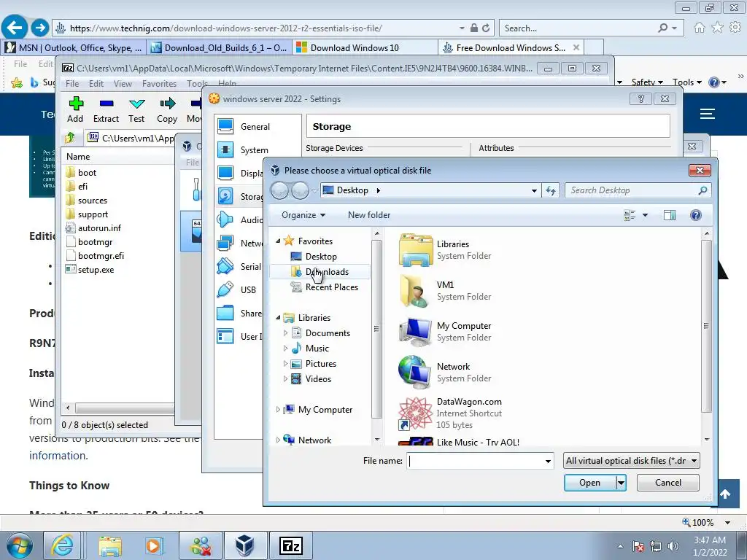Open 7-Zip View menu
This screenshot has width=747, height=560.
pyautogui.click(x=123, y=83)
